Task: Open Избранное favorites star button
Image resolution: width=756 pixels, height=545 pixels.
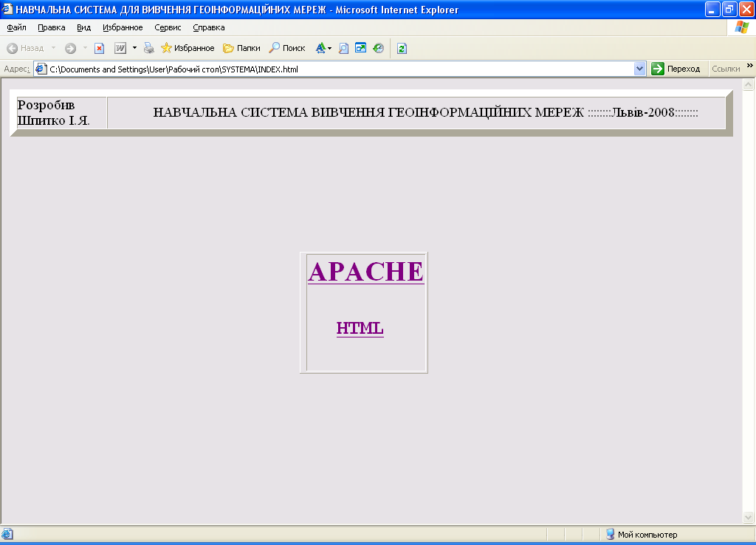Action: click(188, 48)
